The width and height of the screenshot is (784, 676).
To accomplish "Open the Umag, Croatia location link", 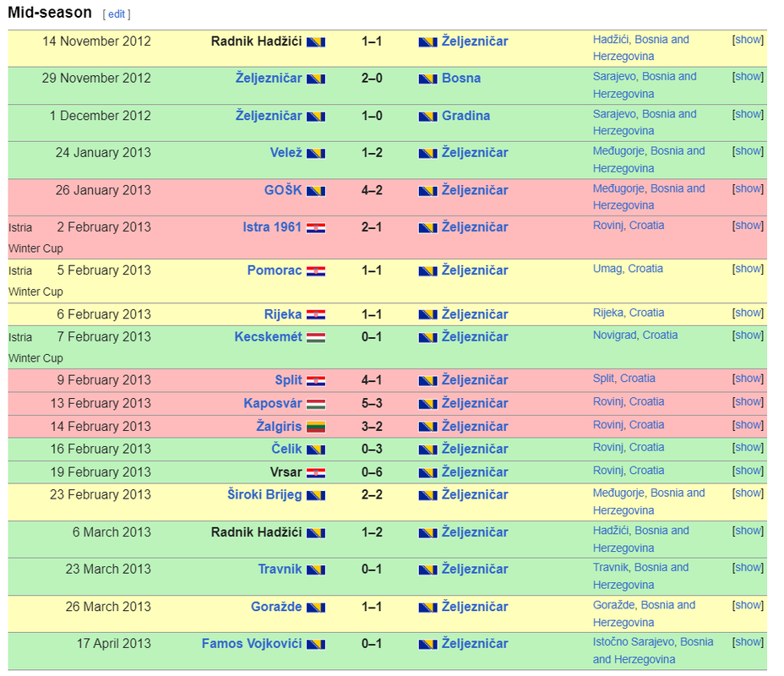I will pyautogui.click(x=628, y=269).
